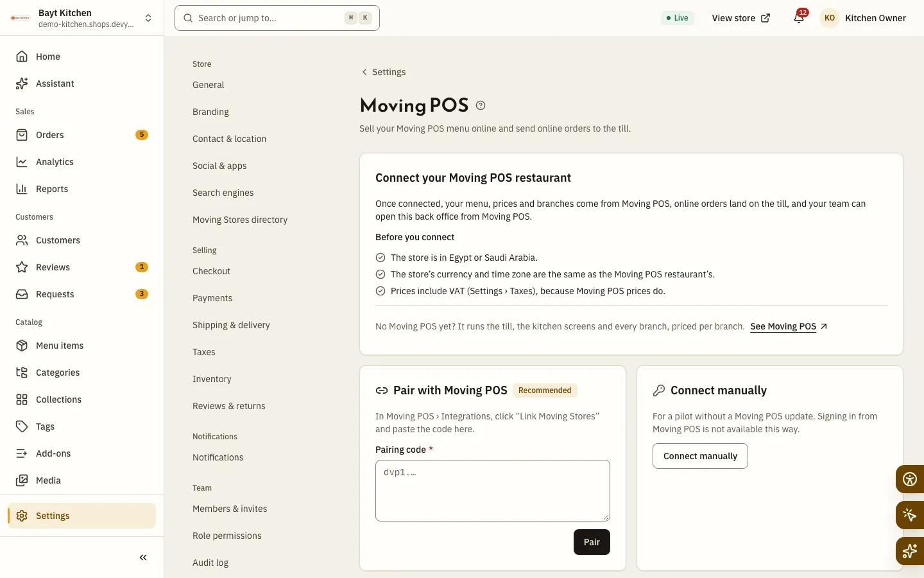The width and height of the screenshot is (924, 578).
Task: Click the accessibility floating button icon
Action: coord(909,479)
